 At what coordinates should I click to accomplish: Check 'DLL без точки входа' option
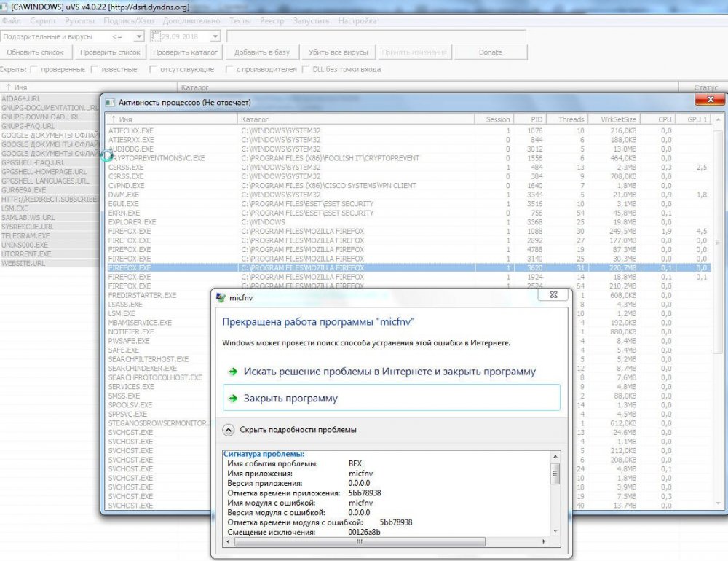[x=305, y=70]
